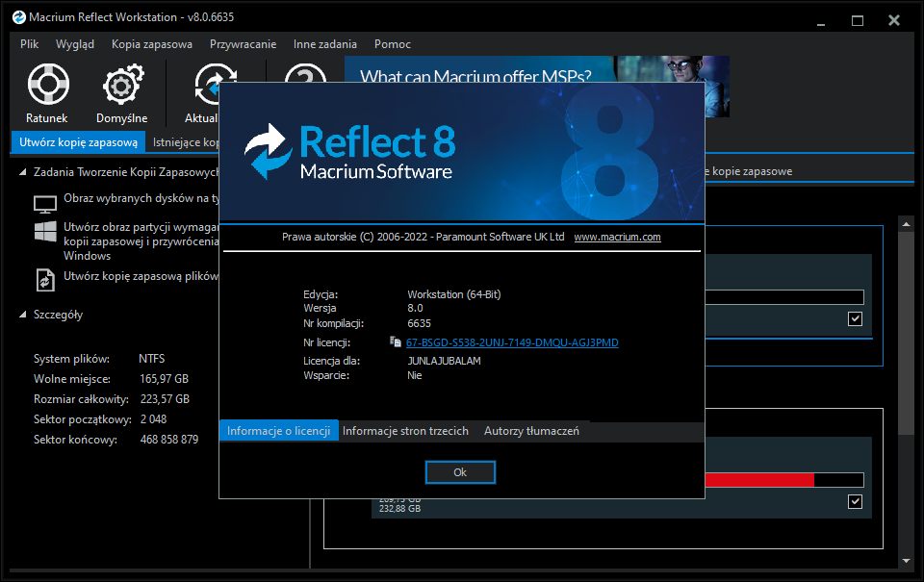
Task: Click monitor icon for Obraz wybranych dysków
Action: (x=45, y=203)
